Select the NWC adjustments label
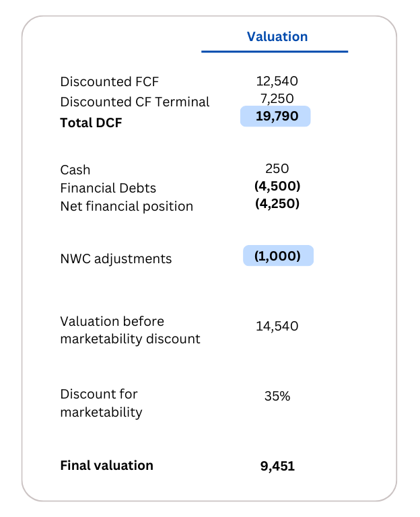Viewport: 420px width, 517px height. click(116, 259)
